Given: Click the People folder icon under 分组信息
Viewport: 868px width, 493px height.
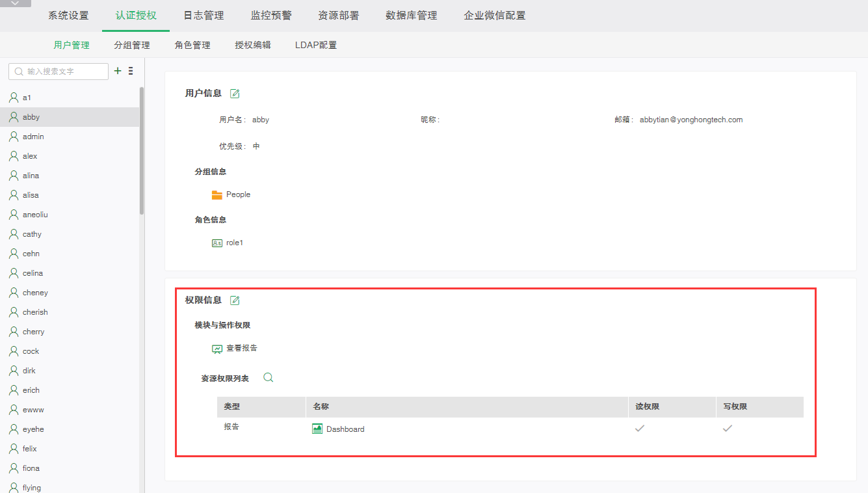Looking at the screenshot, I should click(x=217, y=194).
